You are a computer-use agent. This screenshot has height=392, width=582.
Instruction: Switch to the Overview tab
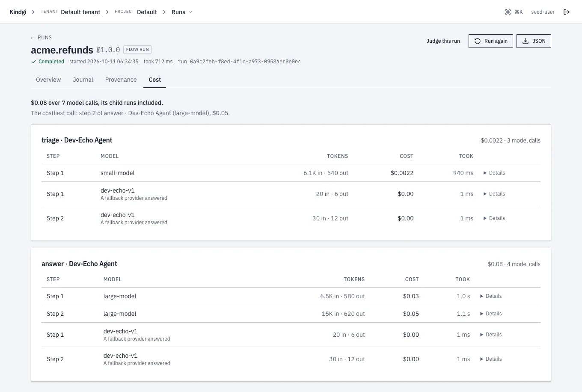pos(48,80)
